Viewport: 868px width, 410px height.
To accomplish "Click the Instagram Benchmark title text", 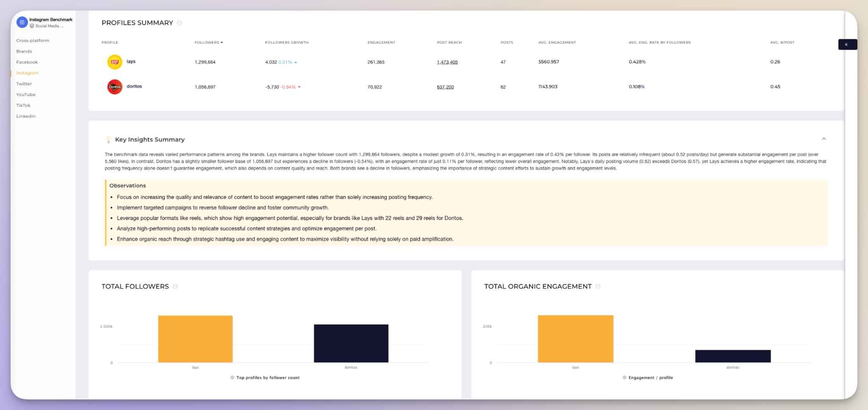I will click(x=51, y=19).
